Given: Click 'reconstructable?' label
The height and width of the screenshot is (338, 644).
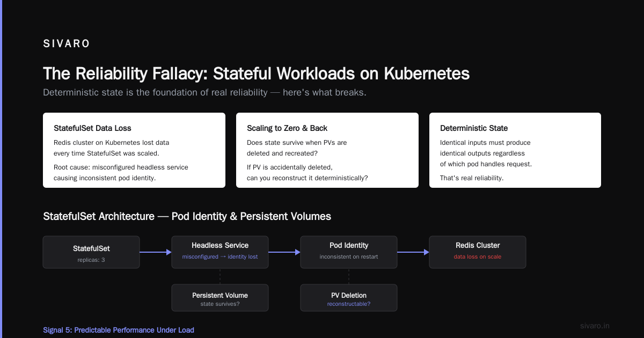Looking at the screenshot, I should (x=349, y=304).
